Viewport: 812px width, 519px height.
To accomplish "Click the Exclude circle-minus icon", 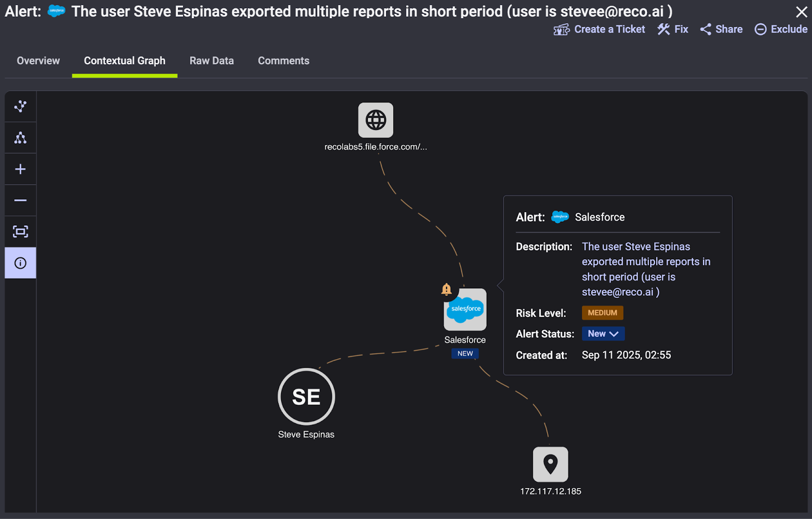I will [x=760, y=29].
